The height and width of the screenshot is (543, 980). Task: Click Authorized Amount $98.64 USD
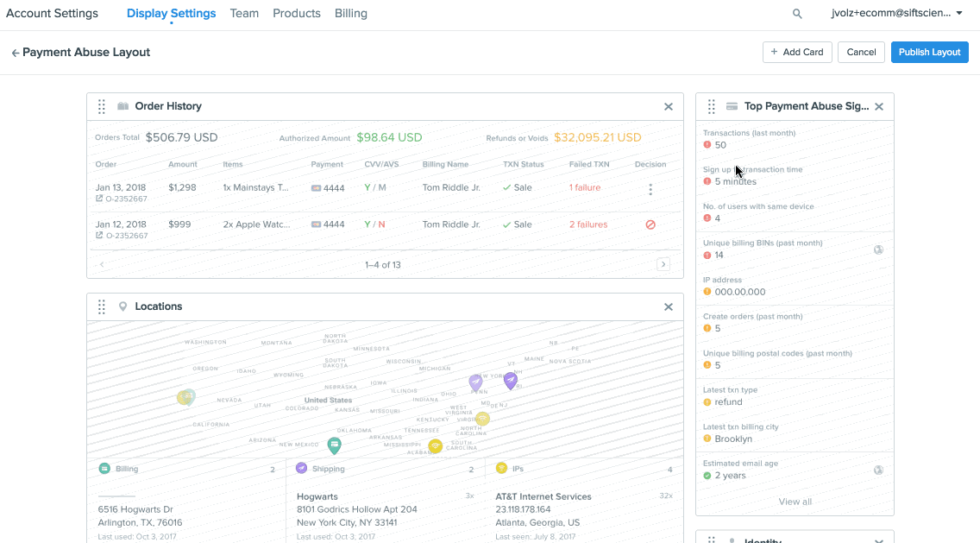[x=389, y=137]
